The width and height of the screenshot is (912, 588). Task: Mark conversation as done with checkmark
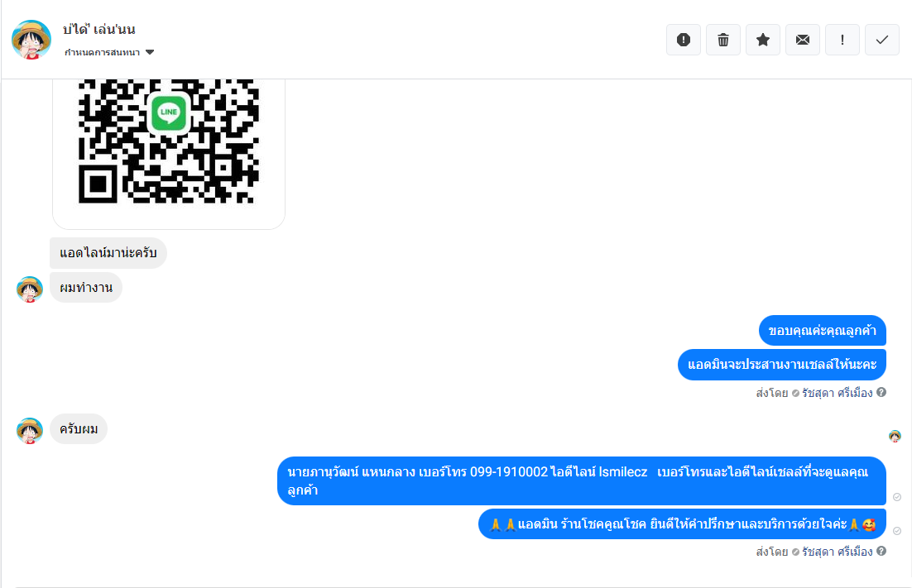881,40
